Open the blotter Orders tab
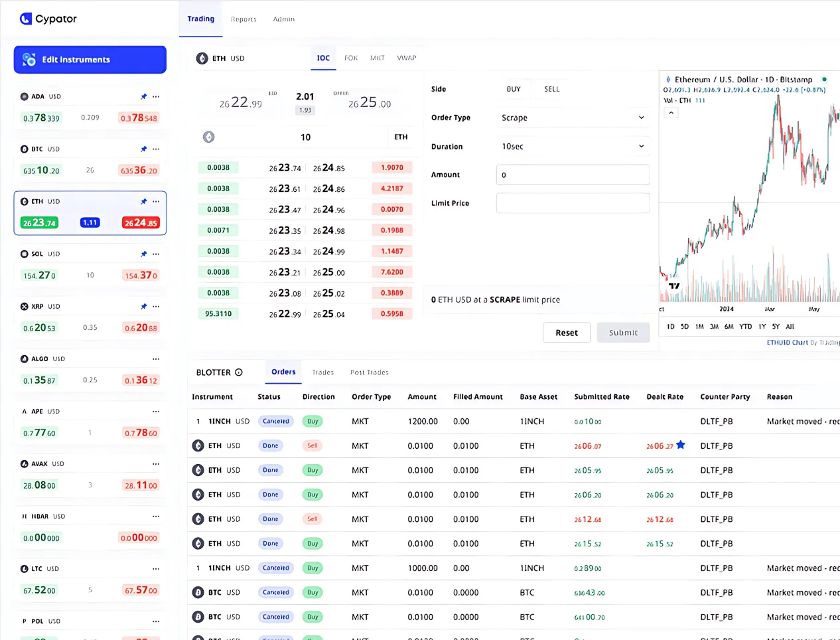This screenshot has height=640, width=840. tap(283, 372)
